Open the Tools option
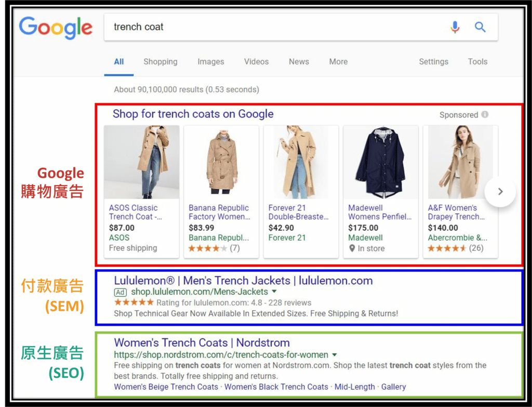Viewport: 532px width, 407px height. pos(478,62)
